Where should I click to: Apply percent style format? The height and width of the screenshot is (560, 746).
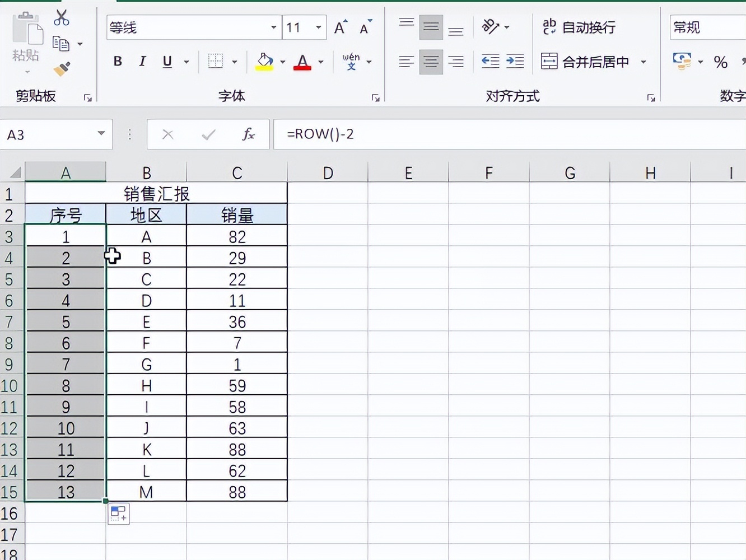point(721,62)
